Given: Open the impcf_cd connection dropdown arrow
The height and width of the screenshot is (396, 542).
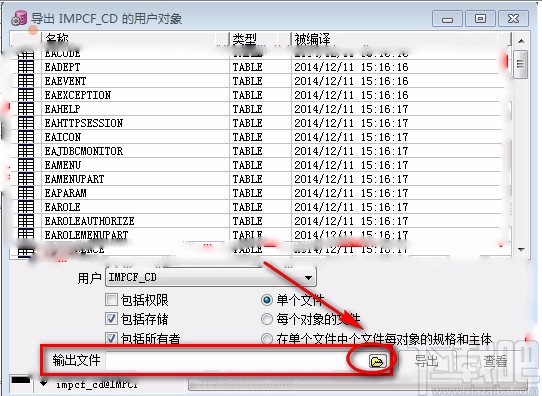Looking at the screenshot, I should [44, 383].
